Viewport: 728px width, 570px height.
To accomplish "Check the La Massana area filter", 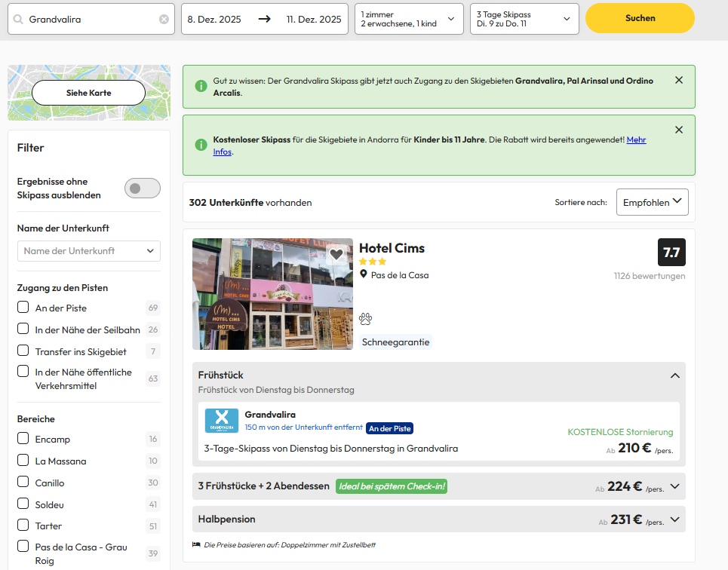I will click(23, 460).
